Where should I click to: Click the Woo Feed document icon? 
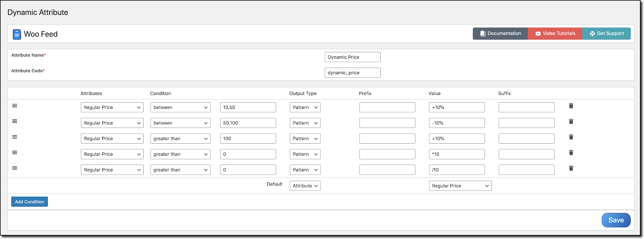17,34
